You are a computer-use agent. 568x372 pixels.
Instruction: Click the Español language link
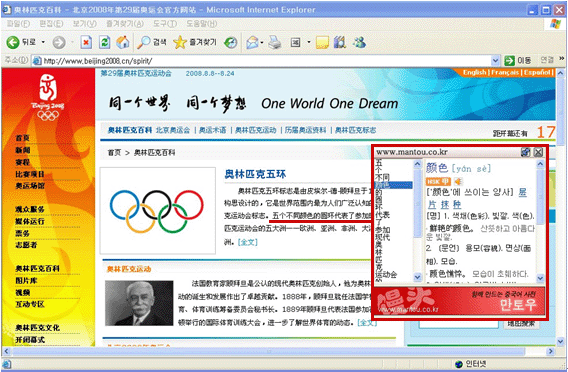pyautogui.click(x=537, y=72)
